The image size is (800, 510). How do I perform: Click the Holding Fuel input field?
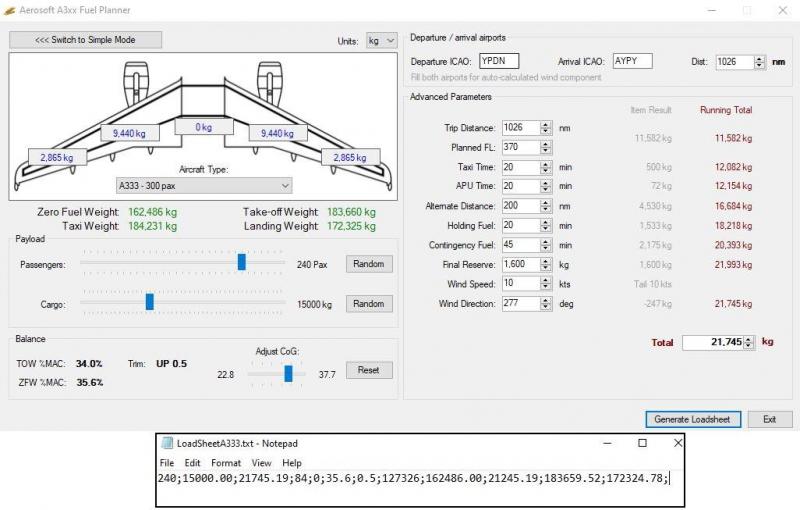pos(521,225)
